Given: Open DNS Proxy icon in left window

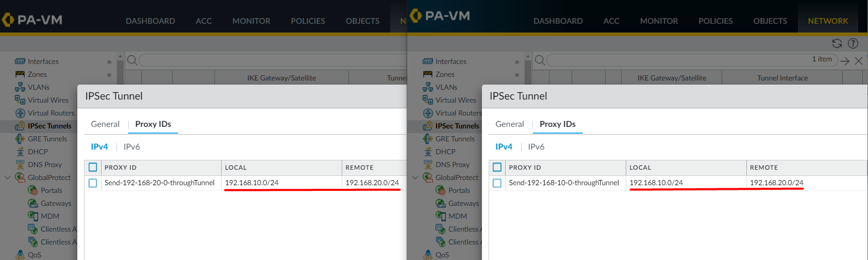Looking at the screenshot, I should (20, 164).
